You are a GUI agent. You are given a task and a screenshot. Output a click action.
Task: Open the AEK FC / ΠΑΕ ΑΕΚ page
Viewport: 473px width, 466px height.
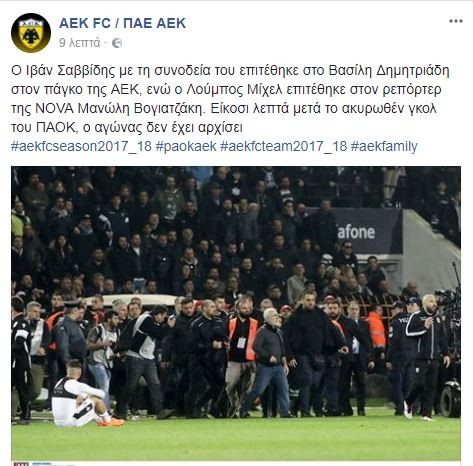[x=122, y=23]
